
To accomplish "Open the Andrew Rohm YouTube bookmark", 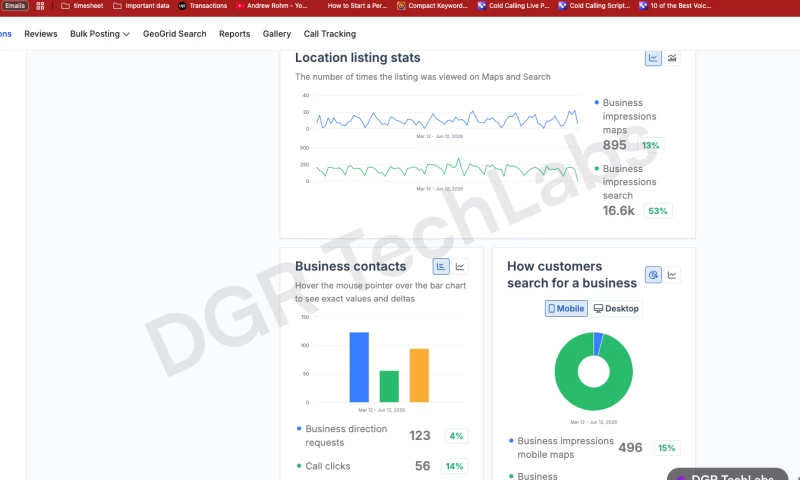I will point(272,6).
